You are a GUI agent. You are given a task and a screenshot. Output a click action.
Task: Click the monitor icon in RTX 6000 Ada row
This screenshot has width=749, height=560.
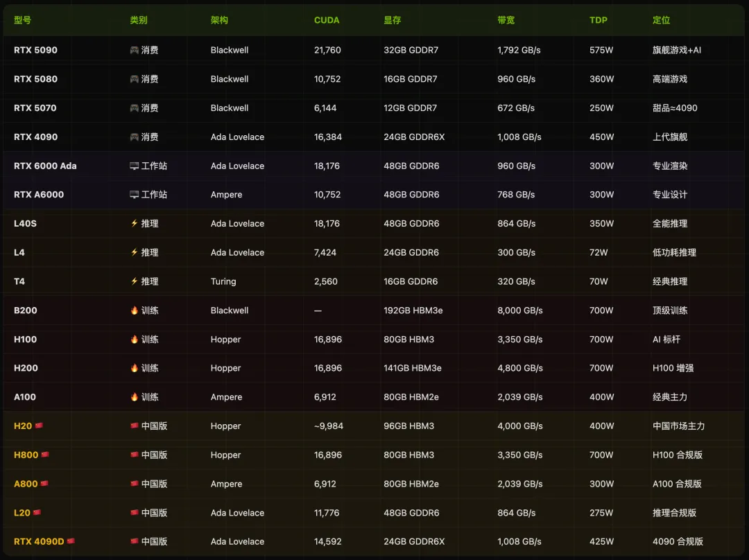(x=135, y=166)
